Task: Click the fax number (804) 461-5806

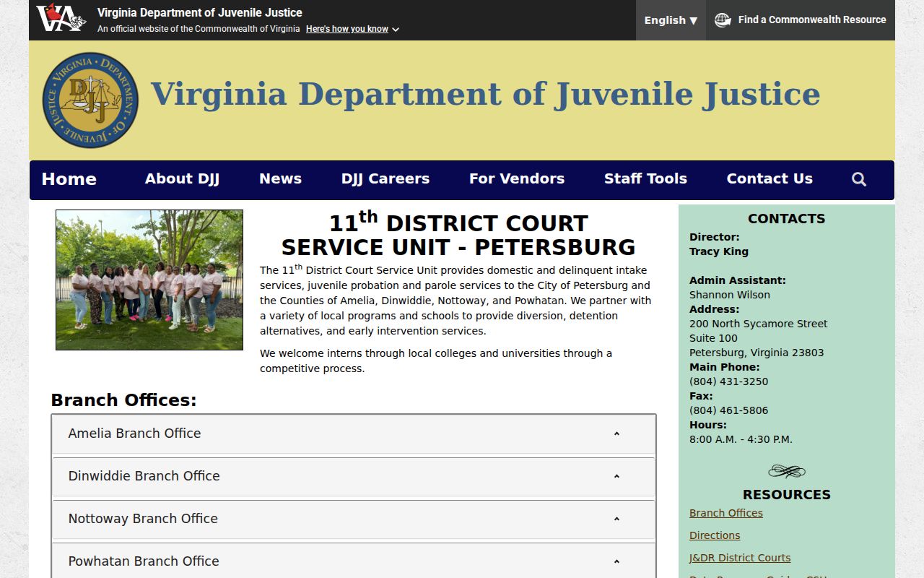Action: [728, 410]
